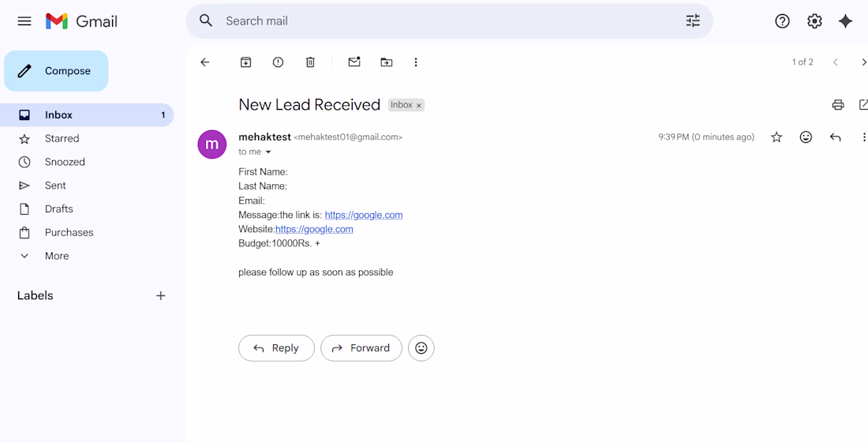Viewport: 868px width, 443px height.
Task: Show search options in search bar
Action: point(693,21)
